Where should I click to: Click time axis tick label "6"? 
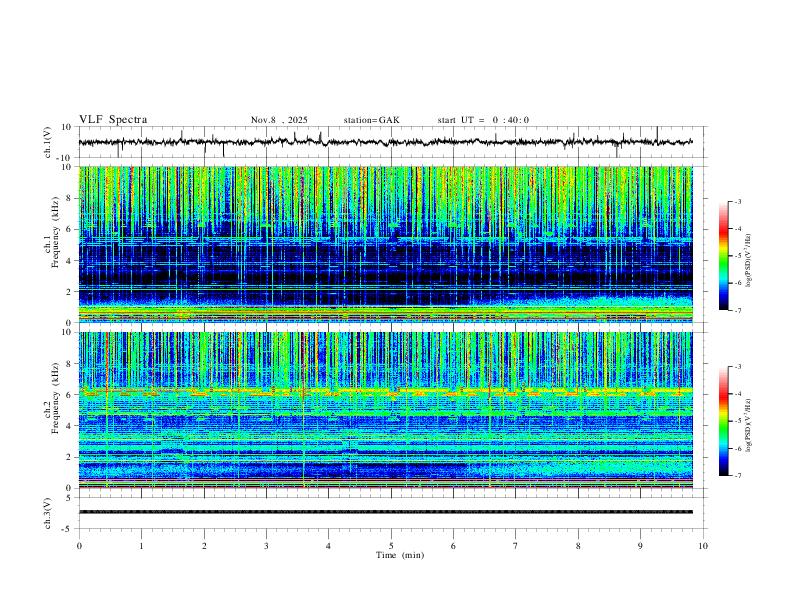(454, 546)
